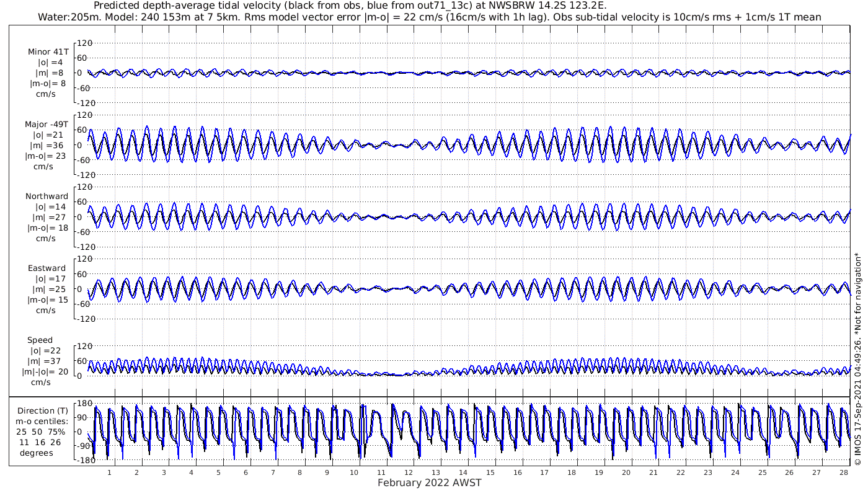Click the '11 16 26' centile values
Screen dimensions: 868x496
click(40, 443)
